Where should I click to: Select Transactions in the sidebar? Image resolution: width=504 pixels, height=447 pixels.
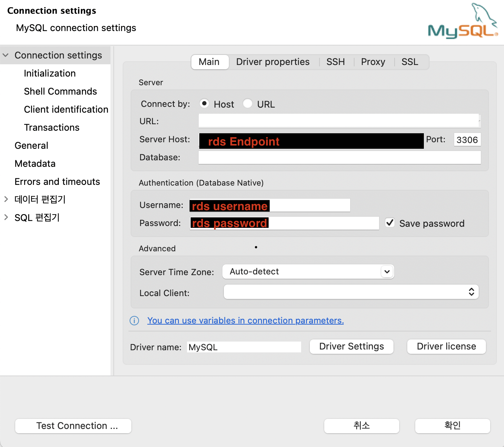point(52,127)
